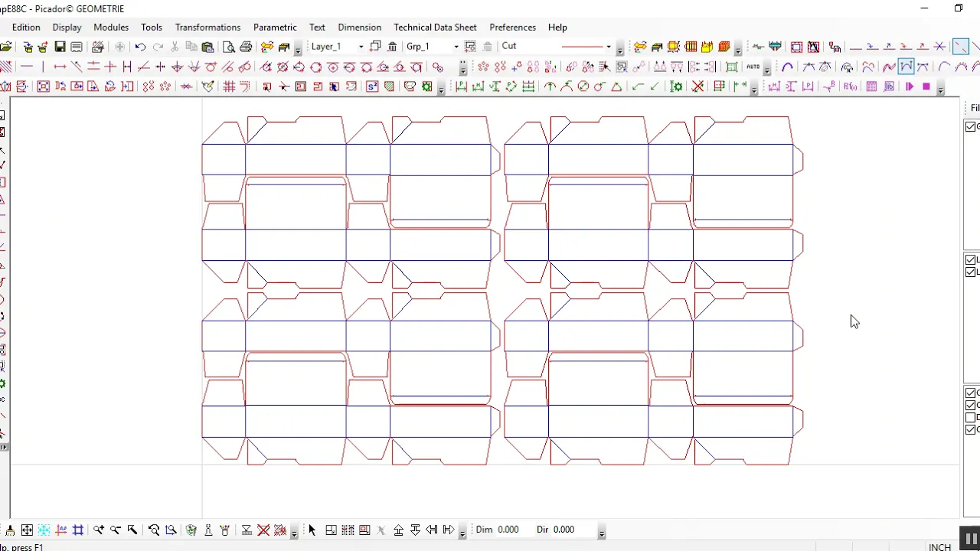The width and height of the screenshot is (980, 551).
Task: Click the red line style sample
Action: pos(583,47)
